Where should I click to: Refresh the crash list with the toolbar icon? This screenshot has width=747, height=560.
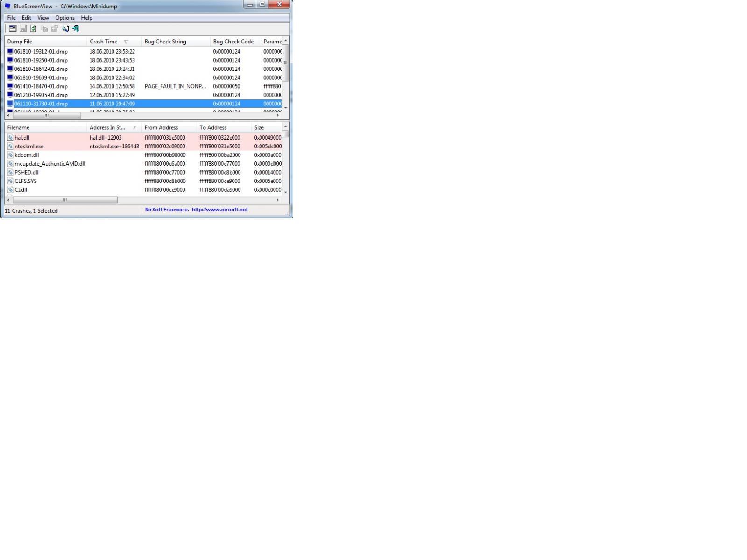[x=34, y=28]
